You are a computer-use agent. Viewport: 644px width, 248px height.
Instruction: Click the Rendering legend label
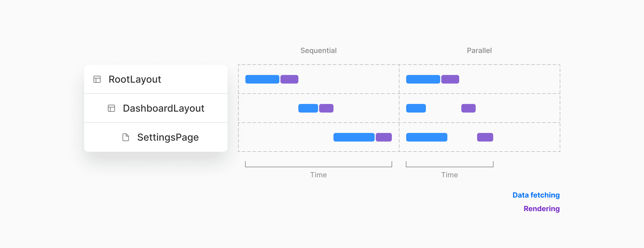click(542, 208)
